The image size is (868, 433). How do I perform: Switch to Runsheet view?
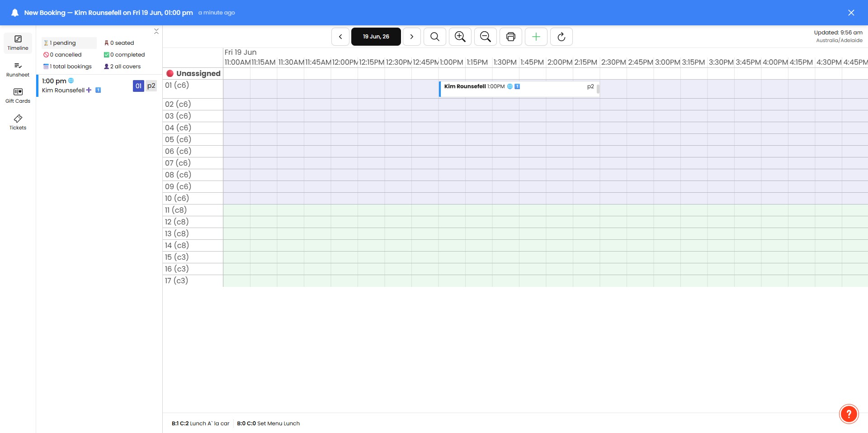[18, 70]
